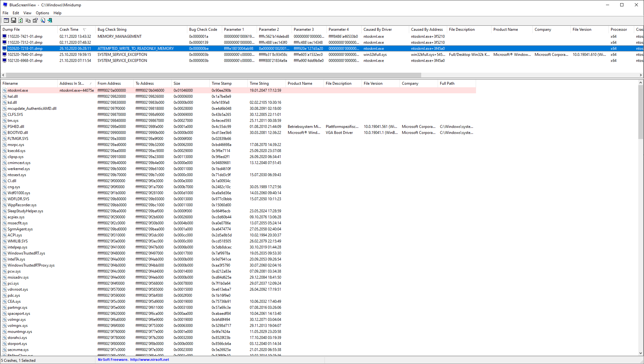Click the BlueScreenView title bar icon

pyautogui.click(x=5, y=5)
